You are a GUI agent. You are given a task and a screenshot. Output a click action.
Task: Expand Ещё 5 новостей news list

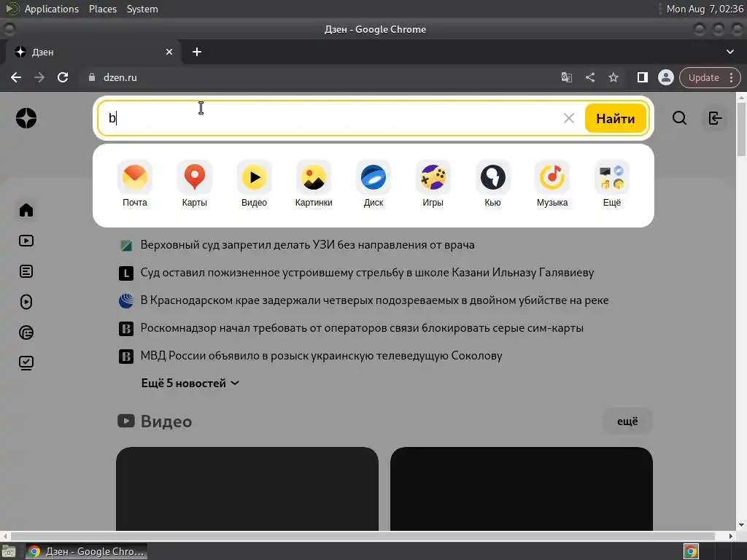tap(190, 384)
